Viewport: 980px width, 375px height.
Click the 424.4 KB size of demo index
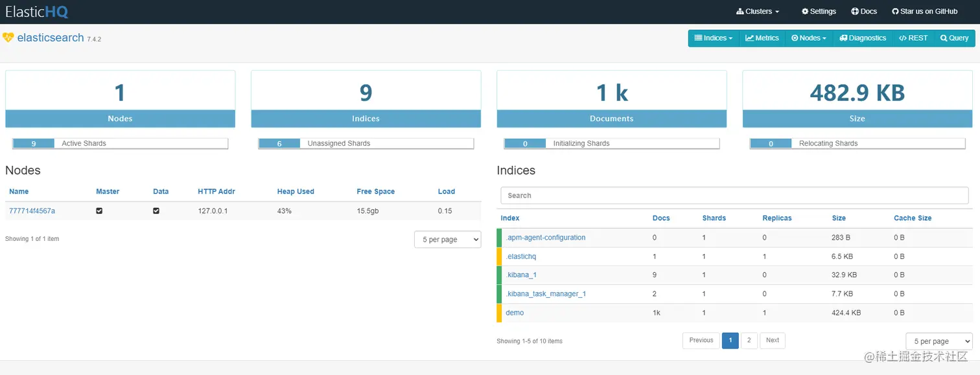pos(846,313)
